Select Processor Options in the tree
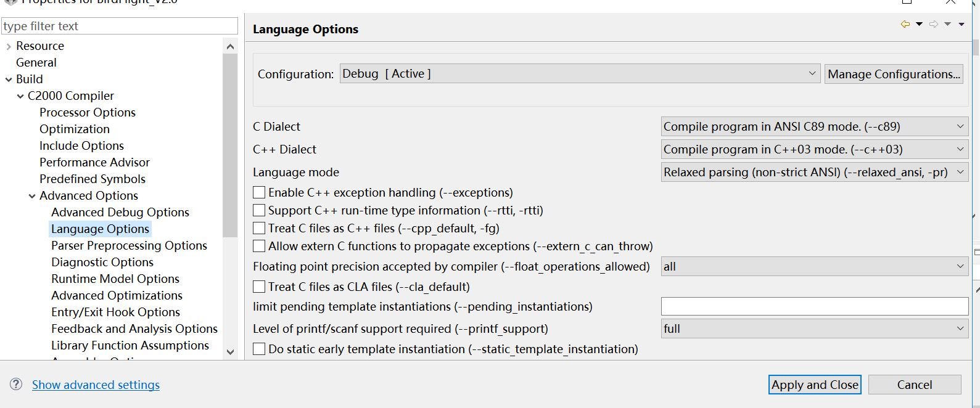The height and width of the screenshot is (408, 980). (x=88, y=113)
